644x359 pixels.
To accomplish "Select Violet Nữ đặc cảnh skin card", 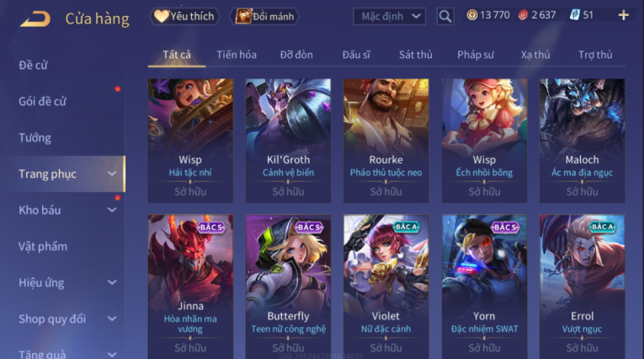I will click(386, 287).
